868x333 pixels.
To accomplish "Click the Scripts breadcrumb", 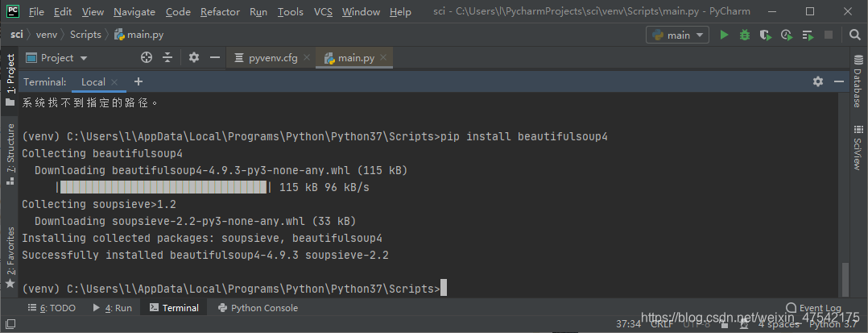I will pyautogui.click(x=85, y=35).
